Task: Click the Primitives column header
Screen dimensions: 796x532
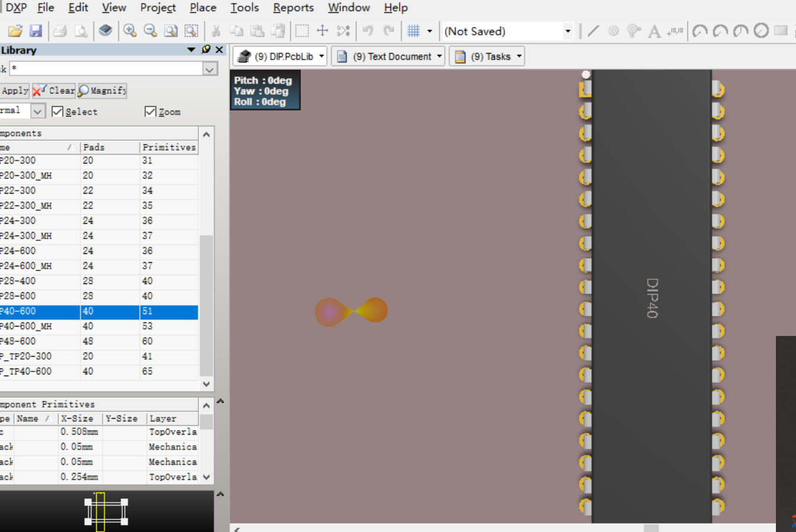Action: pyautogui.click(x=169, y=147)
